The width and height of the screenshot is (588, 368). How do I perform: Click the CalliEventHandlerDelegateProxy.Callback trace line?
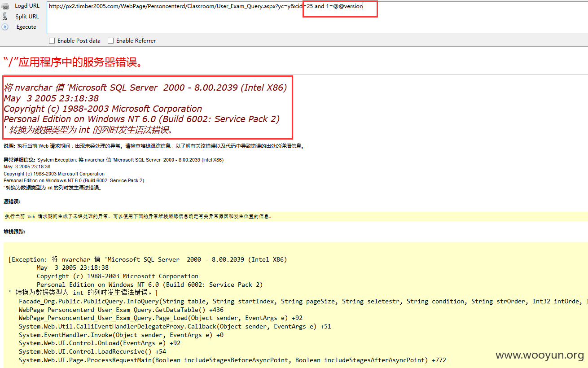coord(175,327)
